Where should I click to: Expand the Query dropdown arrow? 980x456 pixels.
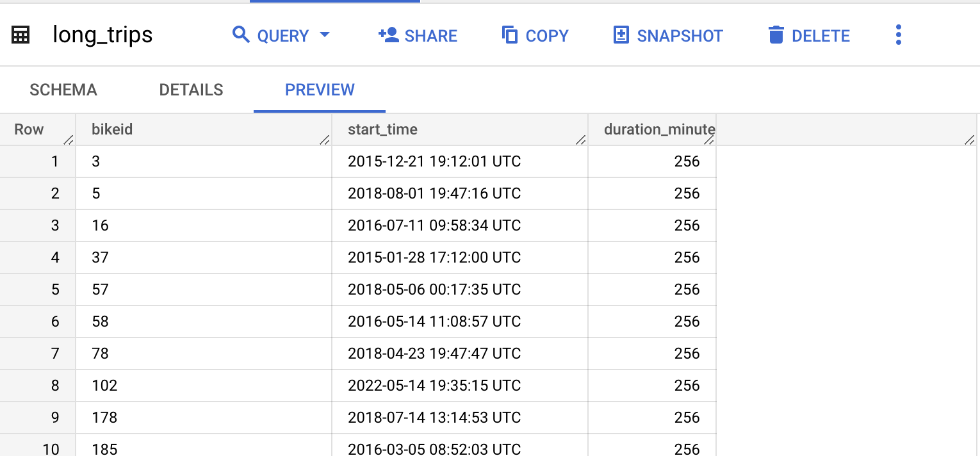tap(325, 35)
